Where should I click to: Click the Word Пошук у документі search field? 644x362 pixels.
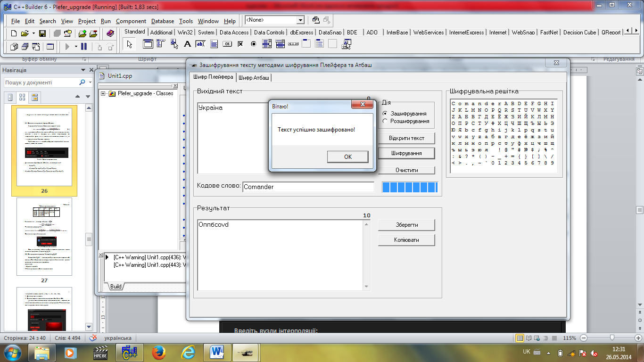click(41, 82)
